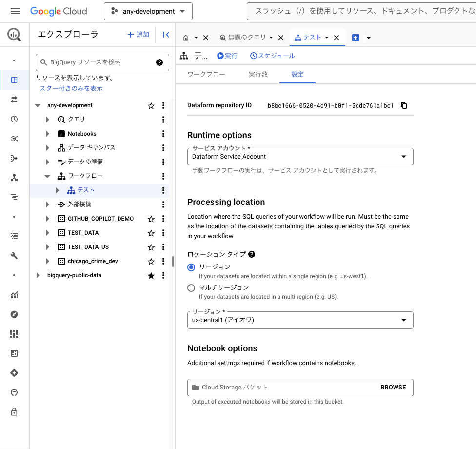Viewport: 476px width, 449px height.
Task: Click BROWSE for Cloud Storage bucket
Action: [x=393, y=388]
